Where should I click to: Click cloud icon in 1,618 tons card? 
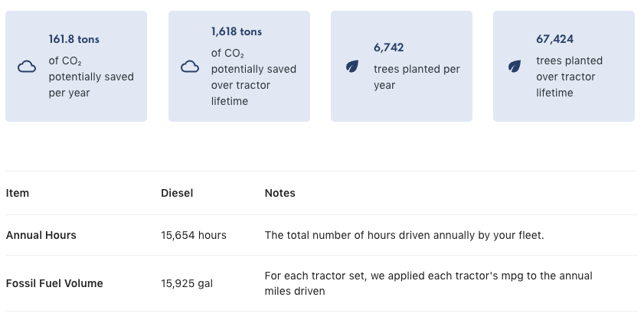pos(190,67)
